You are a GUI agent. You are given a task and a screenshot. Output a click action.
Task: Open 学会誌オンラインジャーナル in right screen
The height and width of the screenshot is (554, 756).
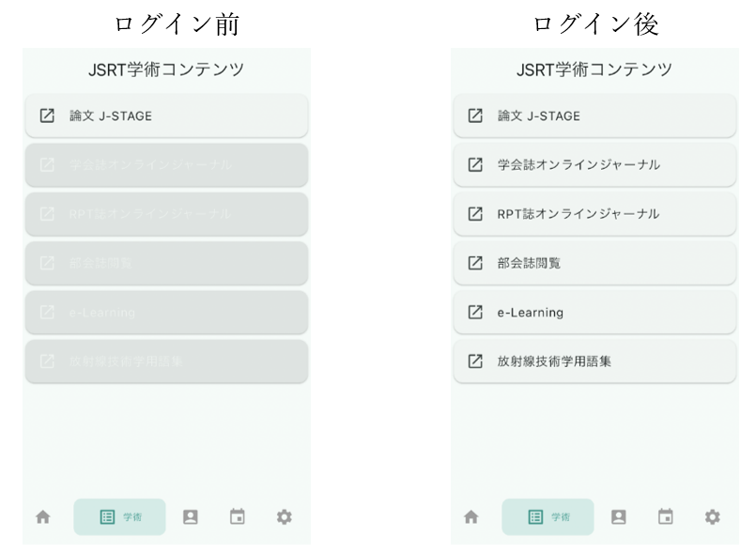pos(594,165)
